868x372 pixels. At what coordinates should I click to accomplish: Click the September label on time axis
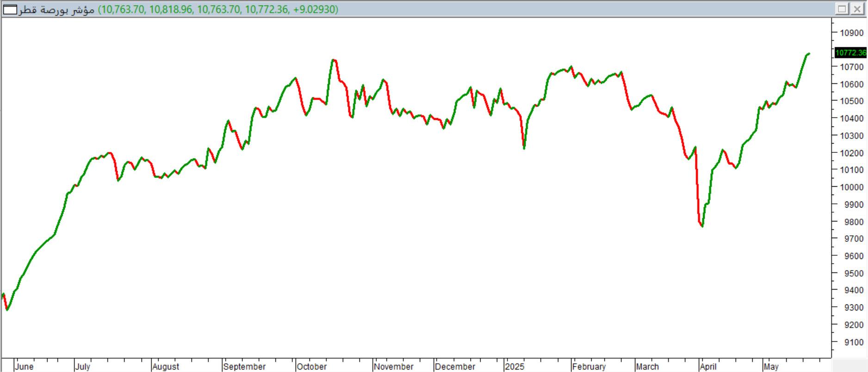tap(244, 366)
